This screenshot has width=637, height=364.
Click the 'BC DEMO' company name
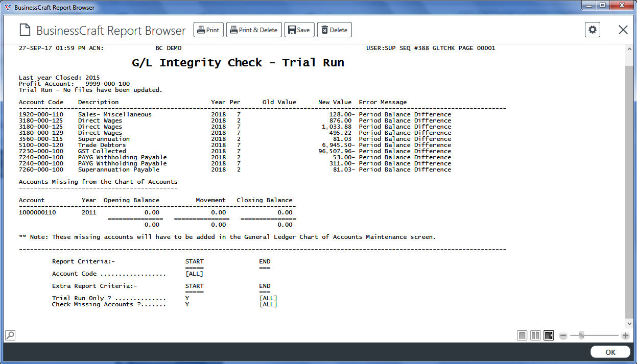click(x=168, y=48)
